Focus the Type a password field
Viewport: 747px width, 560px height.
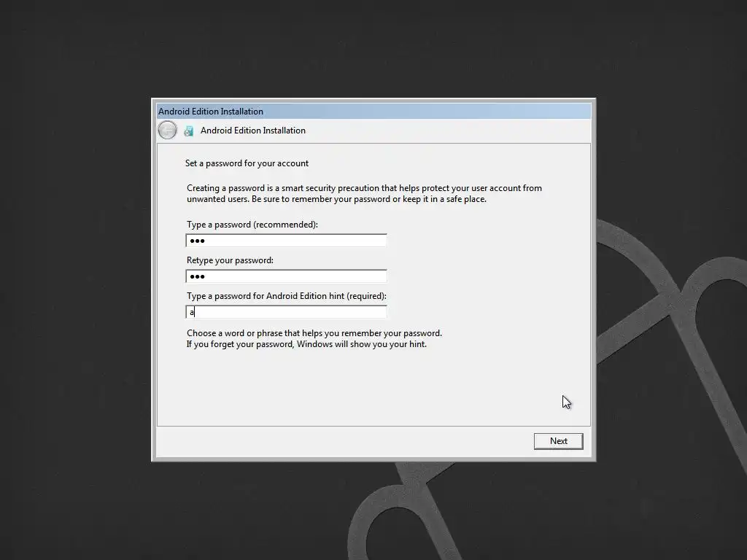tap(286, 241)
